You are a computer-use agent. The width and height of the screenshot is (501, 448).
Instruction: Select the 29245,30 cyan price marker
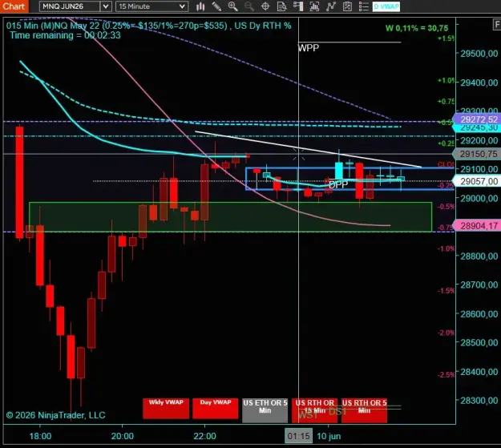[x=479, y=128]
